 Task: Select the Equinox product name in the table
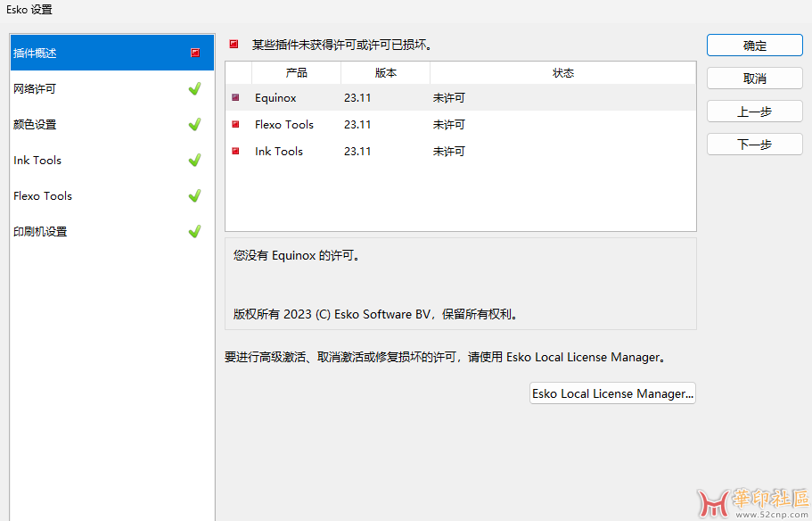click(x=275, y=98)
